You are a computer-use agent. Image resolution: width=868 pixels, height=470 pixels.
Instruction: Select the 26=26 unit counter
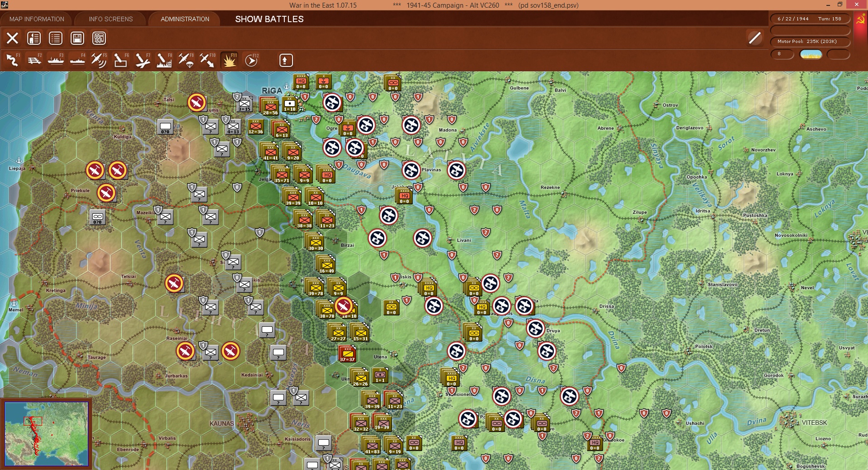coord(361,378)
